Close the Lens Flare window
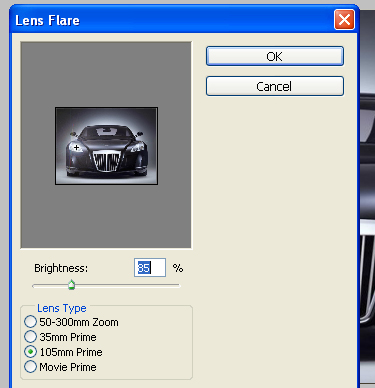The image size is (375, 388). tap(344, 20)
